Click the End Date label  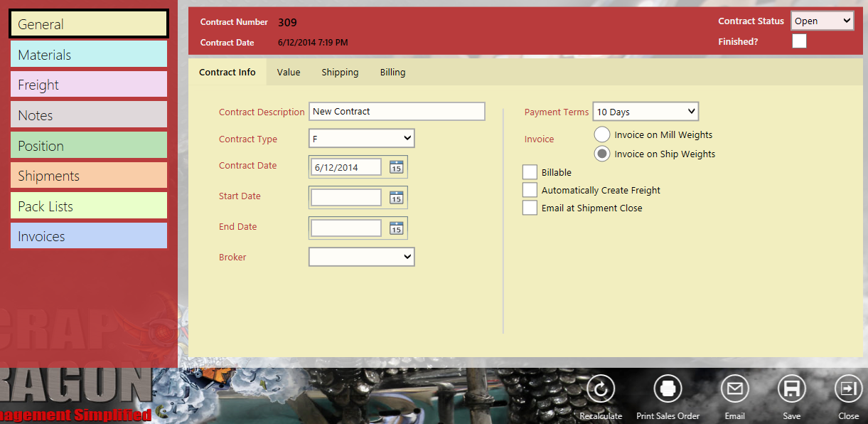click(x=237, y=226)
